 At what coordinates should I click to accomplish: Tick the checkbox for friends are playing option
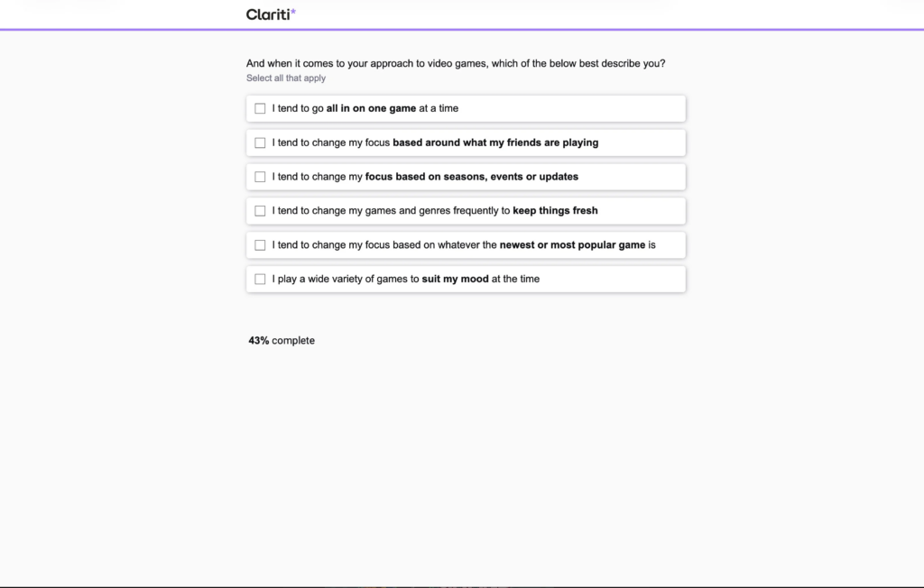(x=260, y=142)
